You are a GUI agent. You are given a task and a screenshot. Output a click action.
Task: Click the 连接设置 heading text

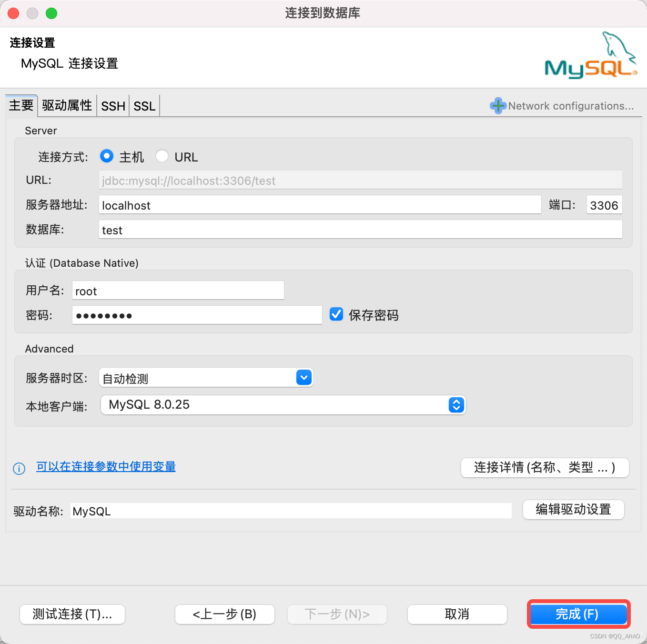32,43
